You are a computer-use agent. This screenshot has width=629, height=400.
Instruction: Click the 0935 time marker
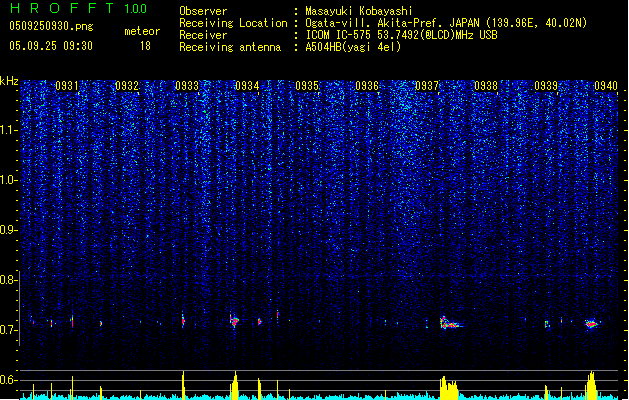click(307, 86)
